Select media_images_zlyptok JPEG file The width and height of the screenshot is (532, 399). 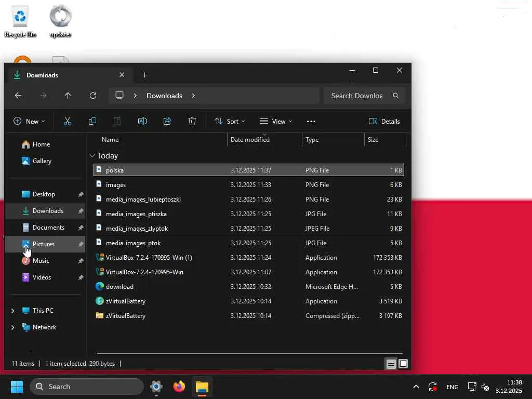(x=249, y=229)
